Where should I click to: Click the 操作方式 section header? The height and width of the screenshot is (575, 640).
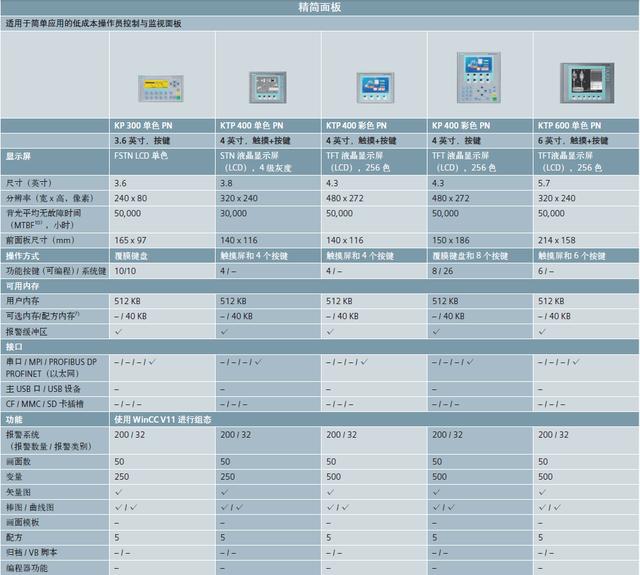[22, 256]
